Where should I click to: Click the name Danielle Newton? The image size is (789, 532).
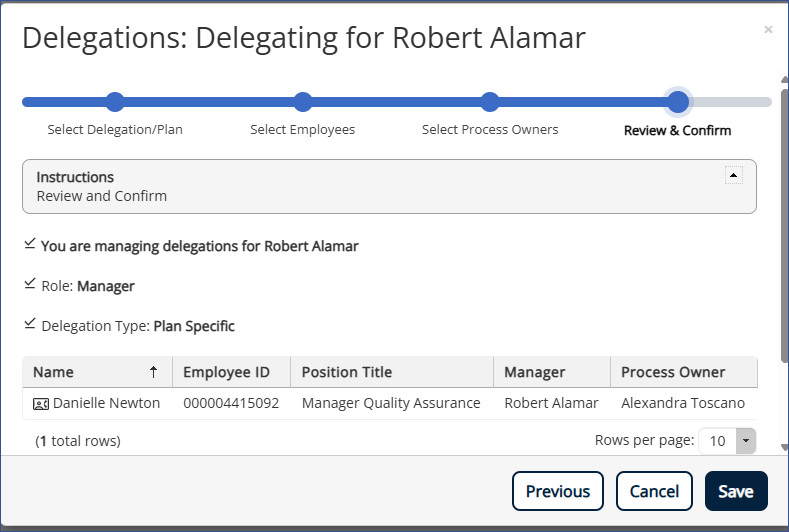[106, 403]
